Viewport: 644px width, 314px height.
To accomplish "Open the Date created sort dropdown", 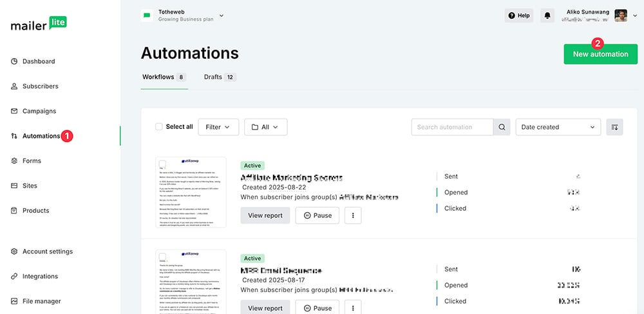I will click(558, 127).
